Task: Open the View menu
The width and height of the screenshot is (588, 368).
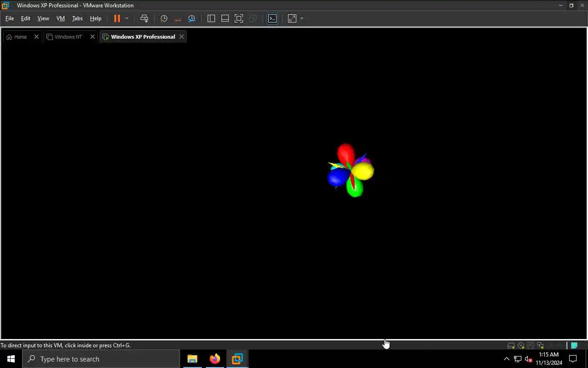Action: pos(43,18)
